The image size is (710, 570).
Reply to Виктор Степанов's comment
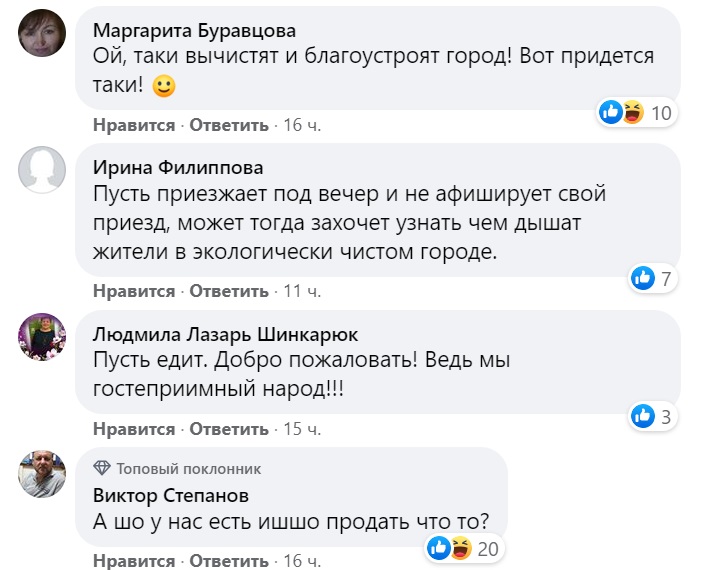(x=229, y=560)
